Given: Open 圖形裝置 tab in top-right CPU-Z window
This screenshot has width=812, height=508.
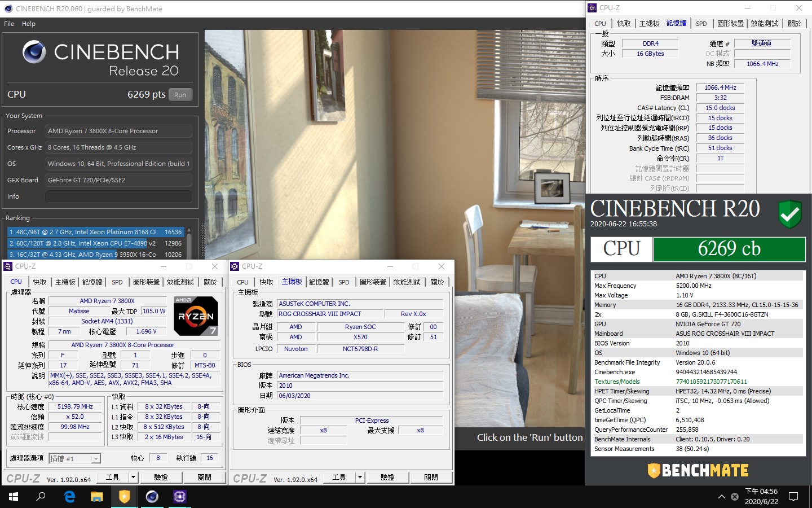Looking at the screenshot, I should [730, 23].
